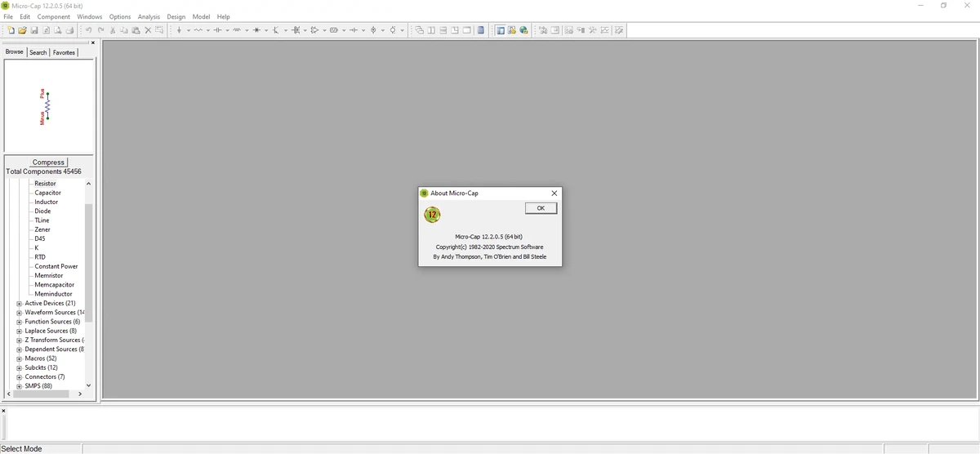Open the Design menu
The image size is (980, 454).
176,16
